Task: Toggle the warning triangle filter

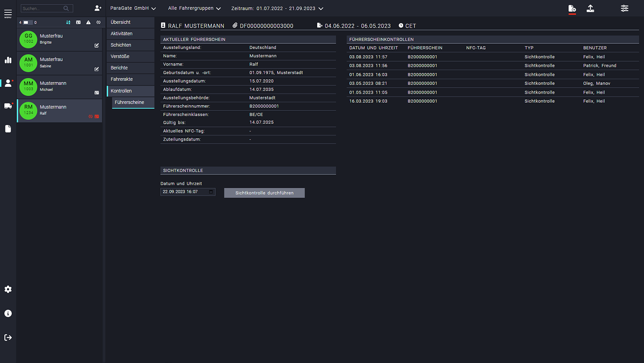Action: [88, 22]
